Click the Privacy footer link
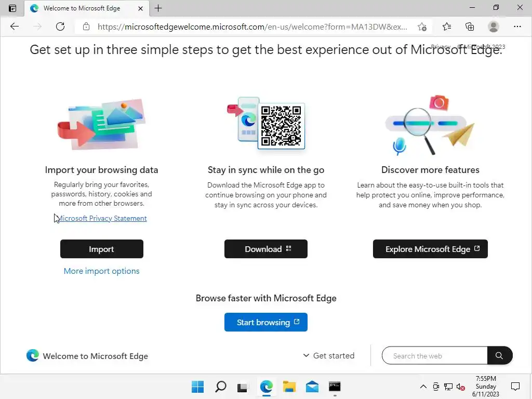532x399 pixels. 441,47
